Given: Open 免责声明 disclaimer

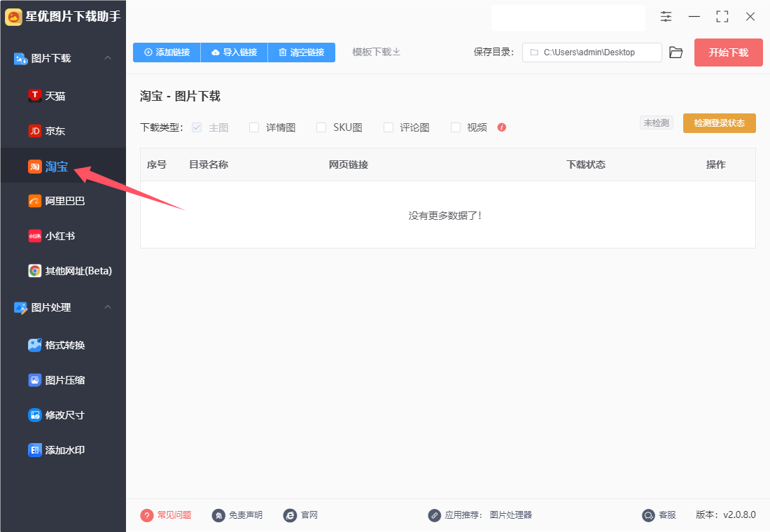Looking at the screenshot, I should (x=237, y=514).
